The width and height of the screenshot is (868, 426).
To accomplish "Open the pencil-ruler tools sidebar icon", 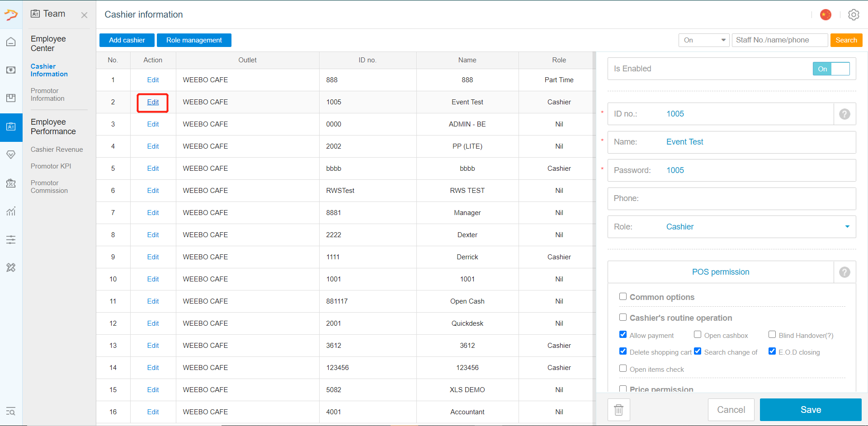I will 11,267.
